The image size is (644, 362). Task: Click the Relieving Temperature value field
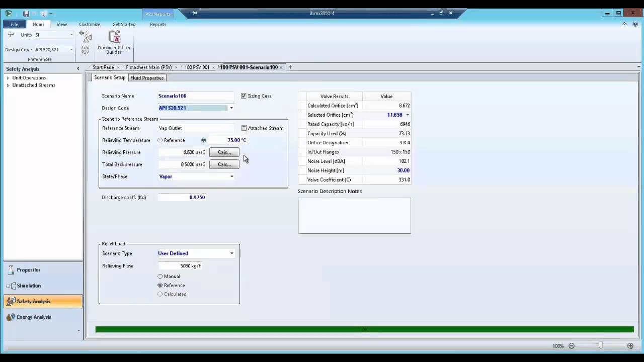point(227,140)
